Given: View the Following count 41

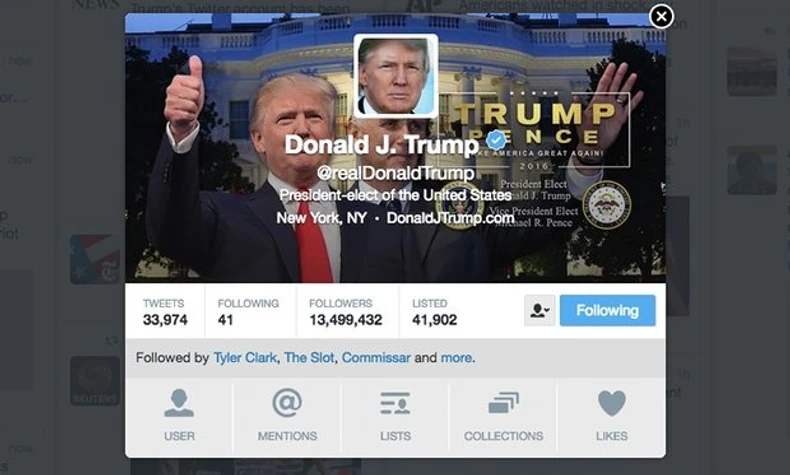Looking at the screenshot, I should tap(248, 312).
